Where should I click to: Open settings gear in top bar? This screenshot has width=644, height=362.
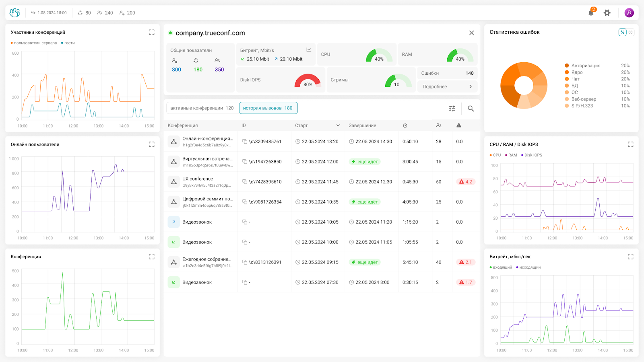(x=607, y=13)
